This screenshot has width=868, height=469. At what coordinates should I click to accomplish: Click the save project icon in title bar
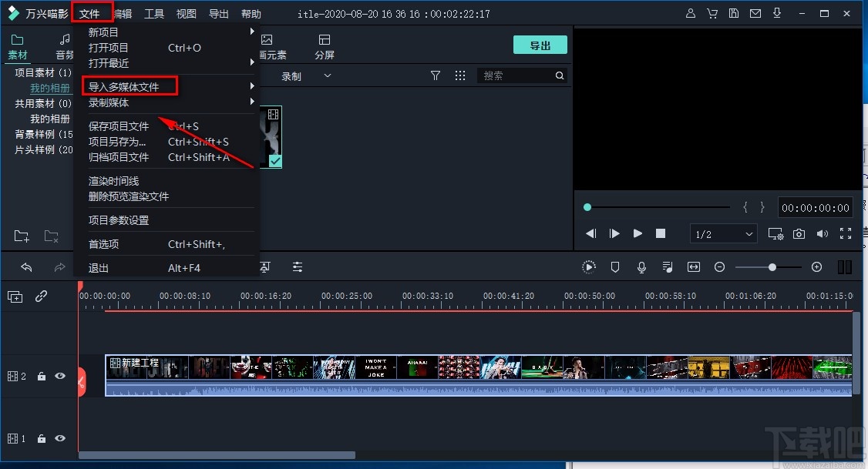coord(733,13)
